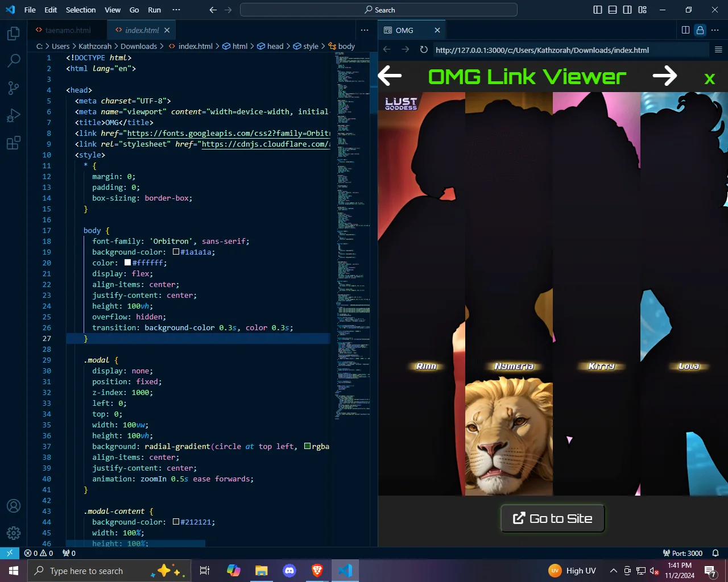Reload the preview browser page
This screenshot has width=728, height=582.
coord(424,50)
